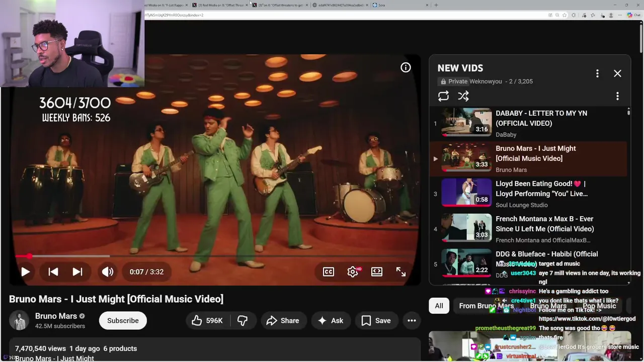Share the video

coord(283,320)
